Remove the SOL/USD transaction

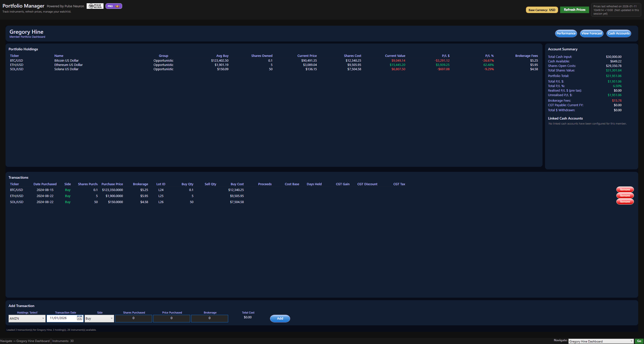point(625,202)
